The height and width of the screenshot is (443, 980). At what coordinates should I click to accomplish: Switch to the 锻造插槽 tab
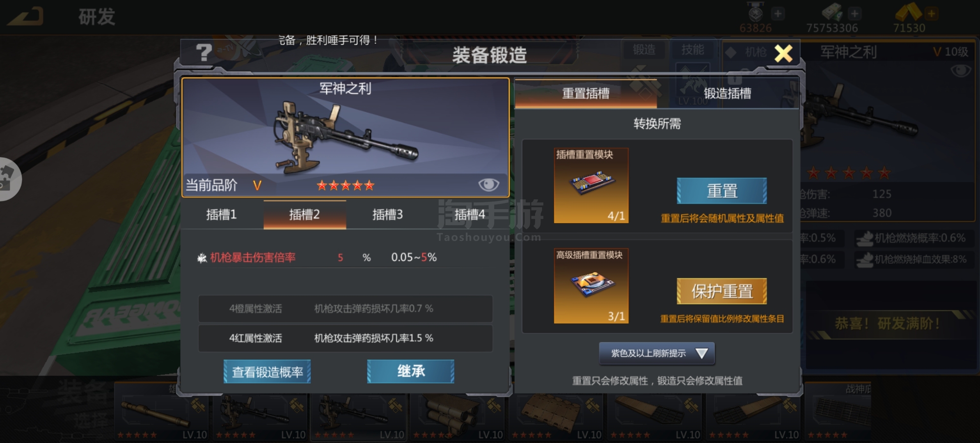click(728, 94)
